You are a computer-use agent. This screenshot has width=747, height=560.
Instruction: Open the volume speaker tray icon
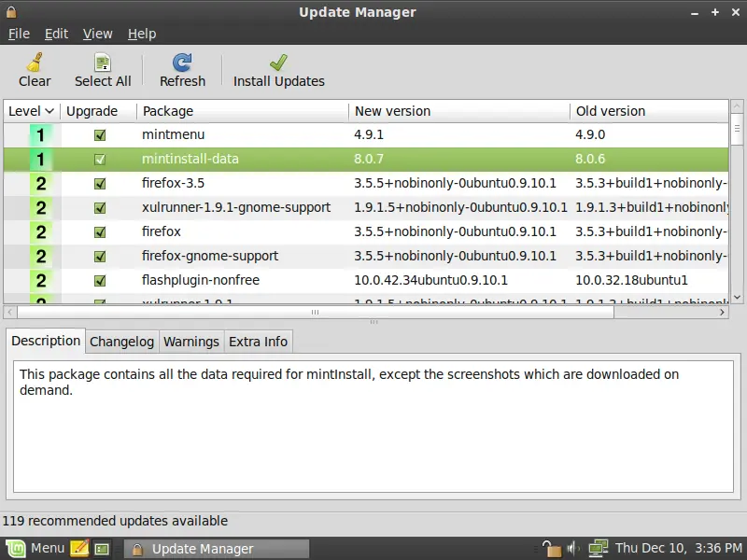click(573, 549)
